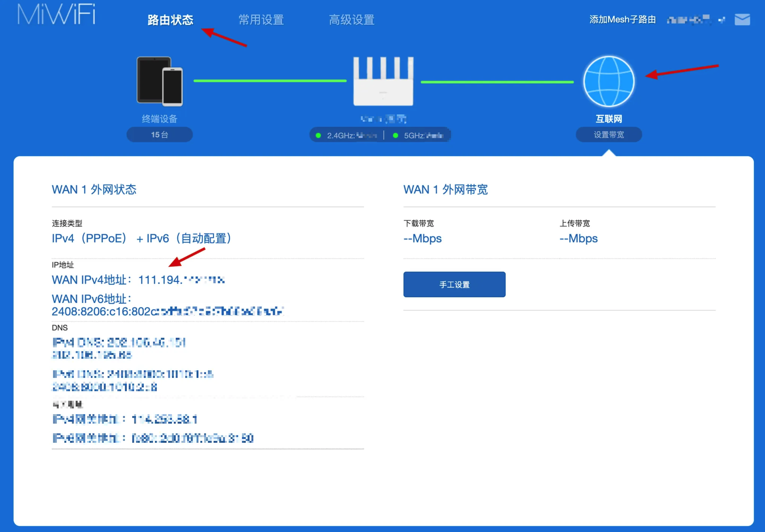Click the DNS section label
Image resolution: width=765 pixels, height=532 pixels.
[x=60, y=328]
